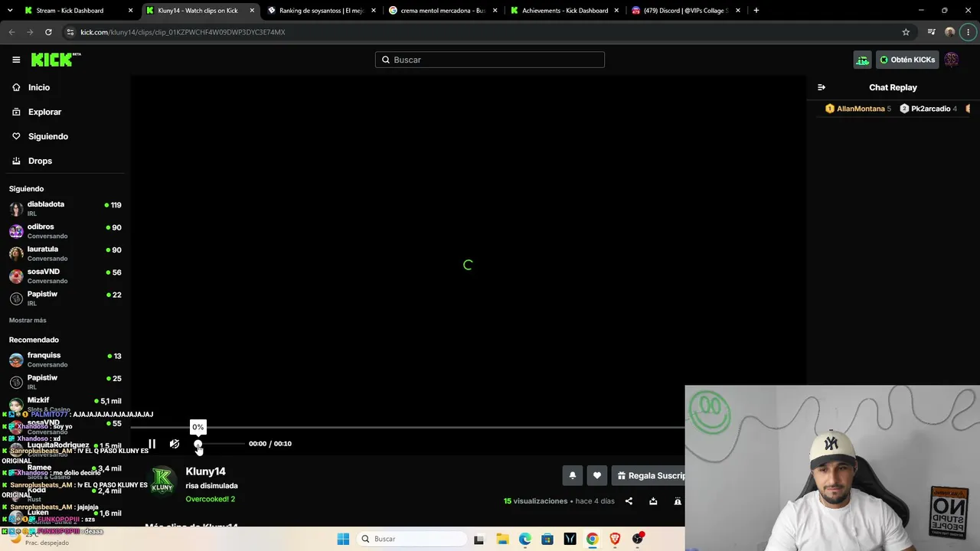Toggle the clip mute button
The width and height of the screenshot is (980, 551).
[x=175, y=444]
